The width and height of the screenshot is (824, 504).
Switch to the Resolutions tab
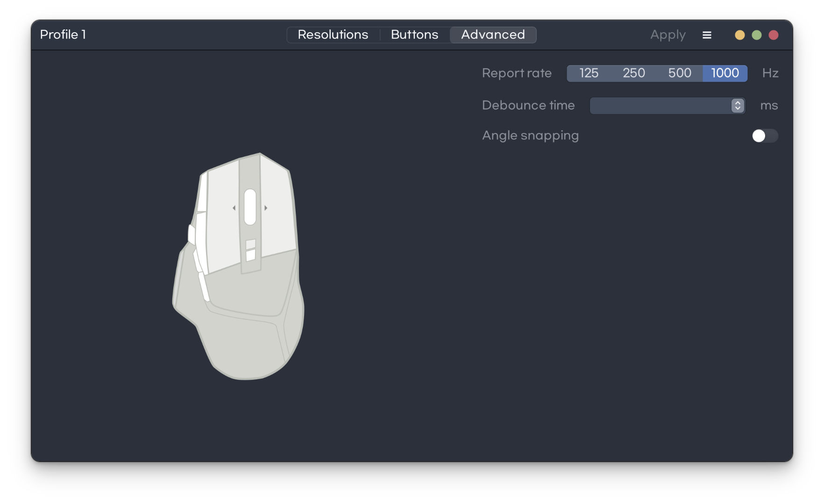pyautogui.click(x=333, y=35)
